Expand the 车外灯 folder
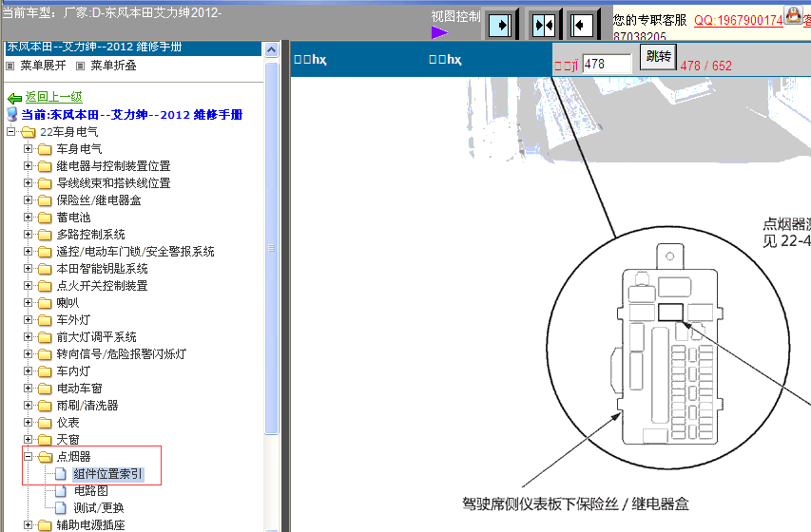The height and width of the screenshot is (532, 811). pos(28,319)
